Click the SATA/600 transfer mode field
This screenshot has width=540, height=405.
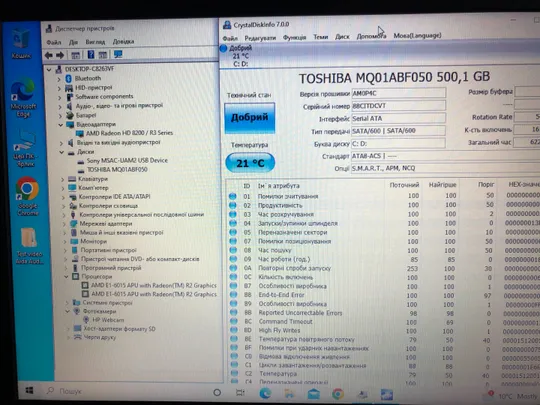tap(398, 131)
